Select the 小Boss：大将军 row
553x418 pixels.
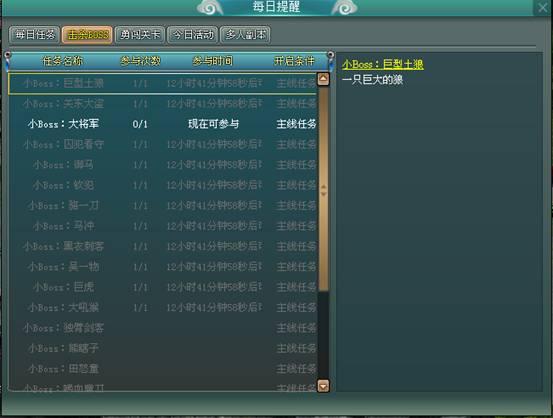163,124
